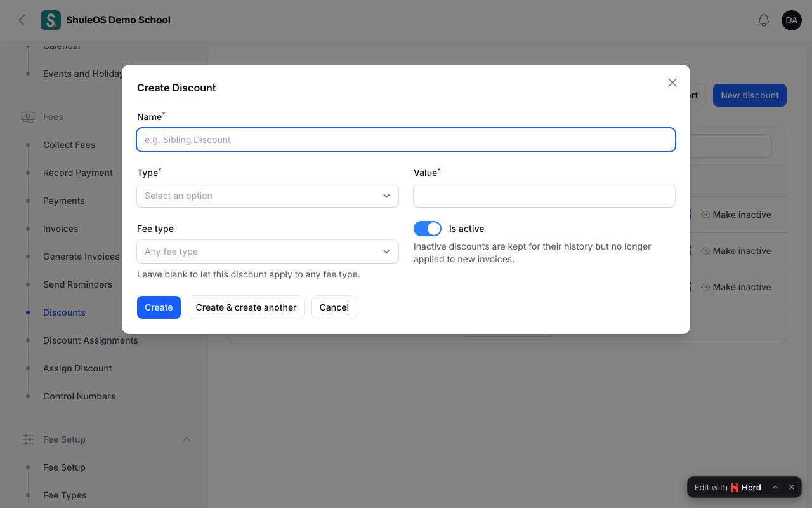Click the ShuleOS logo icon
This screenshot has height=508, width=812.
click(51, 20)
